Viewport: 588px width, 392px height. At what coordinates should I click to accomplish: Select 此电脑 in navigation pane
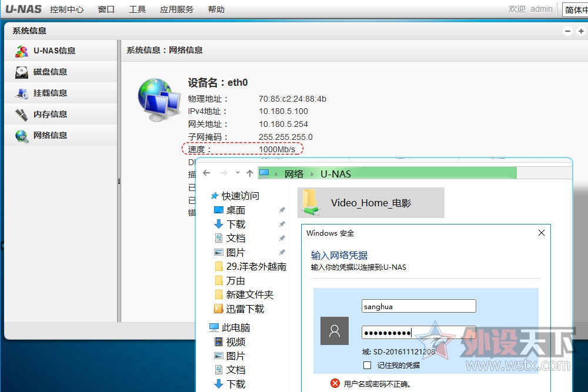pyautogui.click(x=236, y=327)
